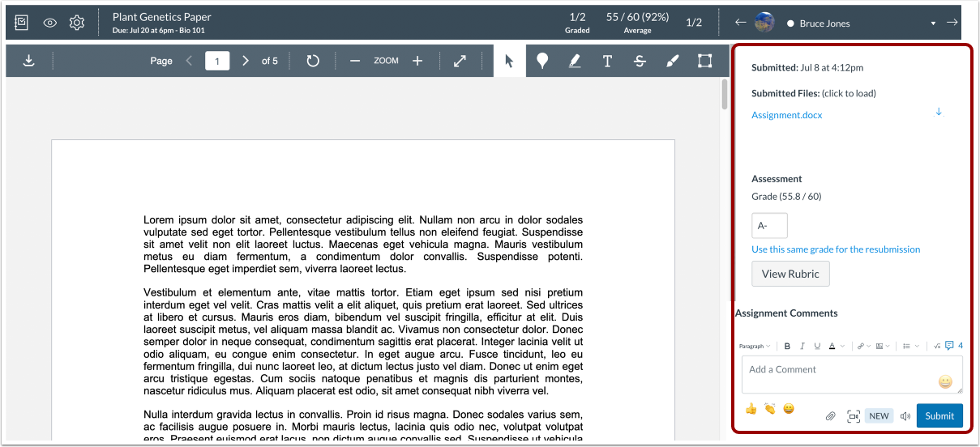Click the Bruce Jones avatar thumbnail

[x=764, y=23]
